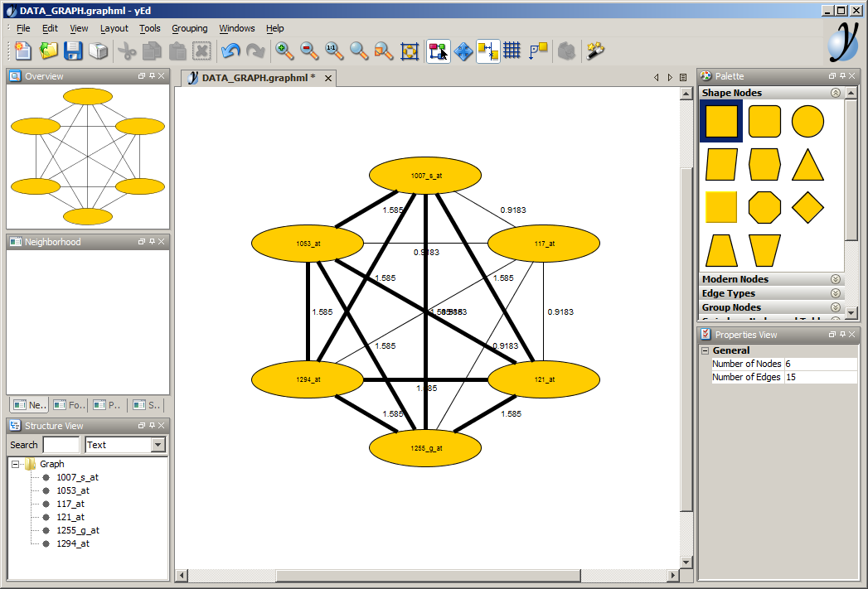This screenshot has height=589, width=868.
Task: Reset zoom to 1:1
Action: click(x=334, y=51)
